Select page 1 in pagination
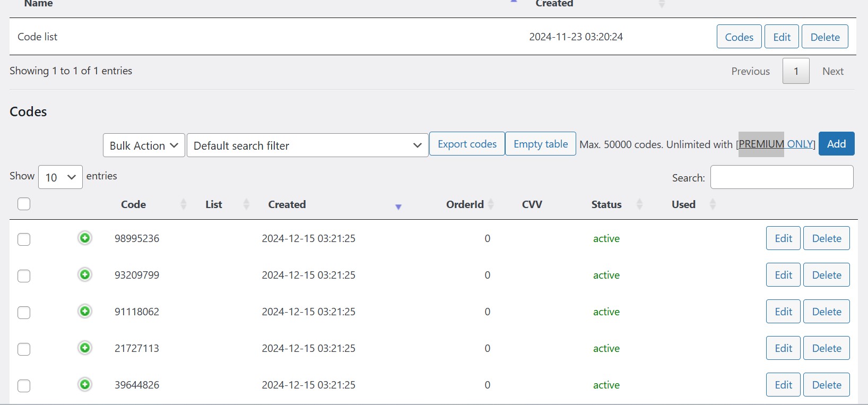Screen dimensions: 868x405 pyautogui.click(x=795, y=71)
